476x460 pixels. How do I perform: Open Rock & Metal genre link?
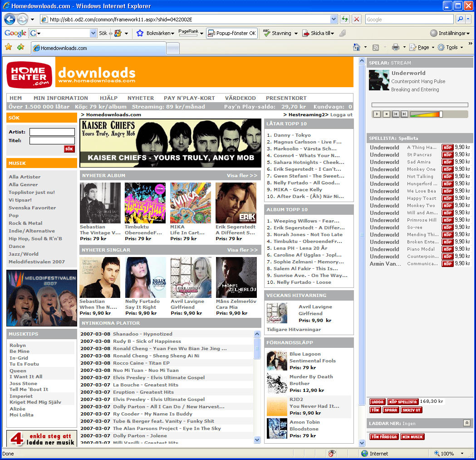coord(25,223)
